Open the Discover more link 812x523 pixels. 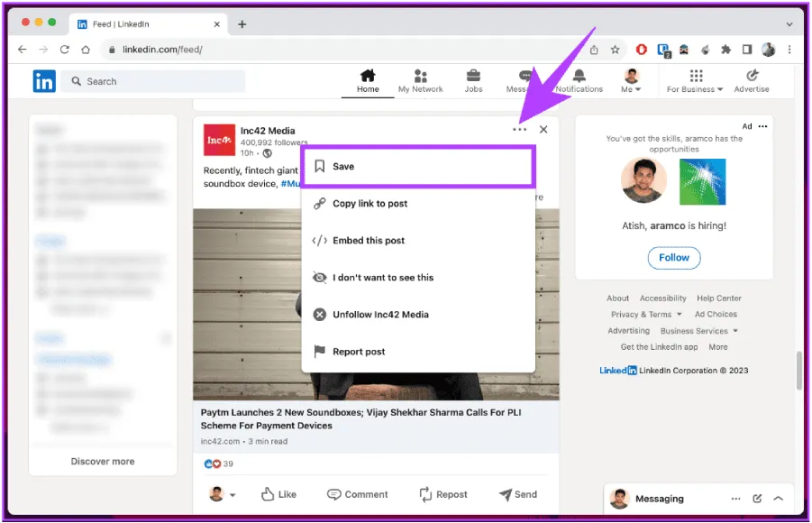[x=103, y=462]
